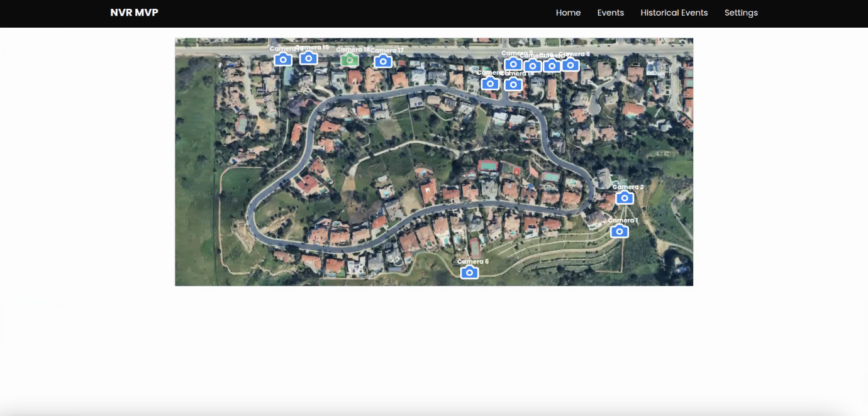This screenshot has width=868, height=416.
Task: Select the Camera 9 marker icon
Action: tap(513, 63)
